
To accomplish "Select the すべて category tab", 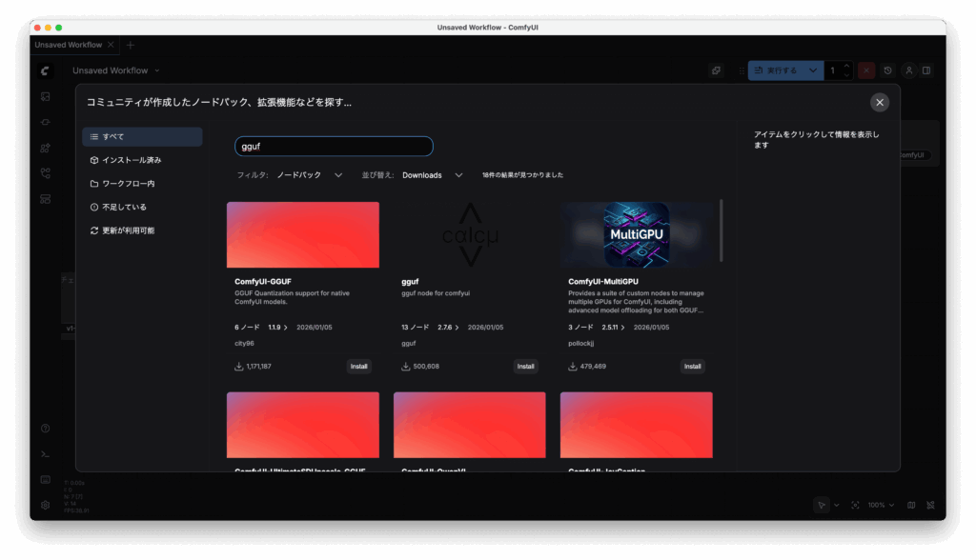I will click(x=142, y=137).
